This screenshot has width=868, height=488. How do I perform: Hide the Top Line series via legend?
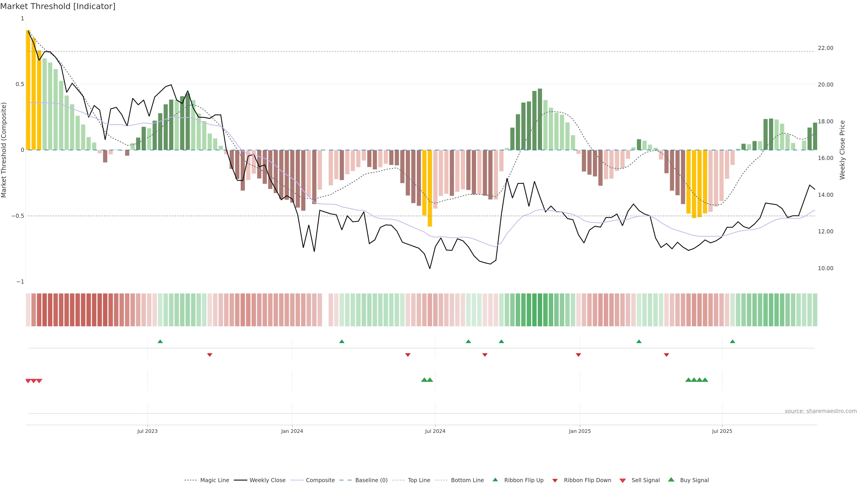pos(419,480)
